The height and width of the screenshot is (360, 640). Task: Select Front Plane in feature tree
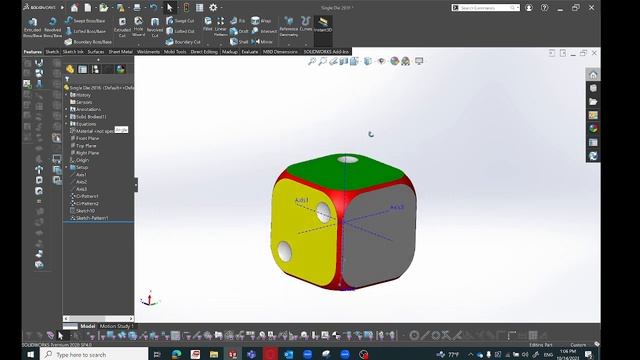(84, 138)
